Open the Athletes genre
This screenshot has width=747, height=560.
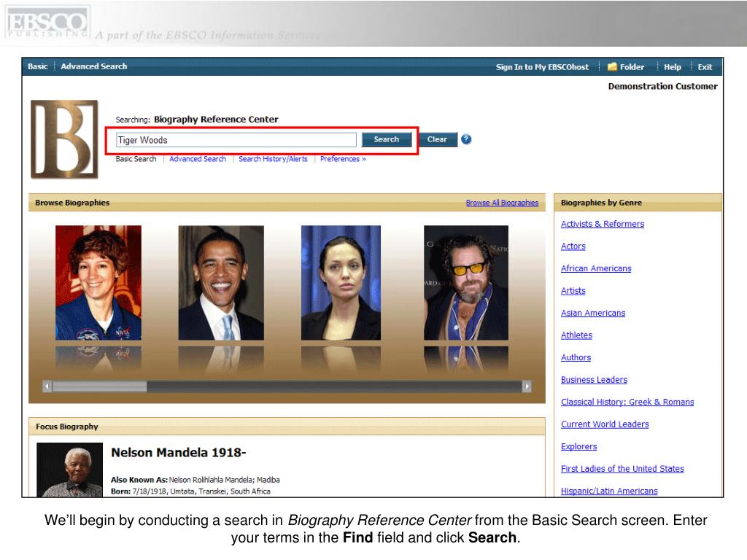tap(576, 335)
